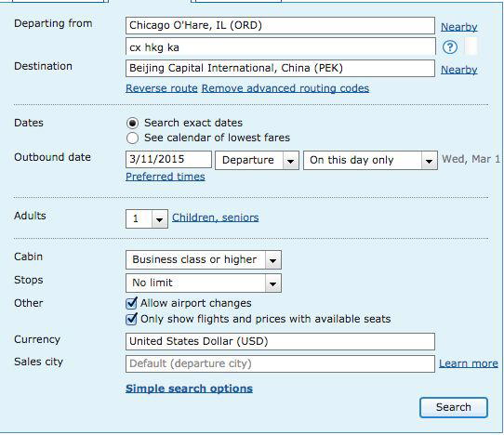
Task: Open the routing codes help question-mark icon
Action: coord(450,47)
